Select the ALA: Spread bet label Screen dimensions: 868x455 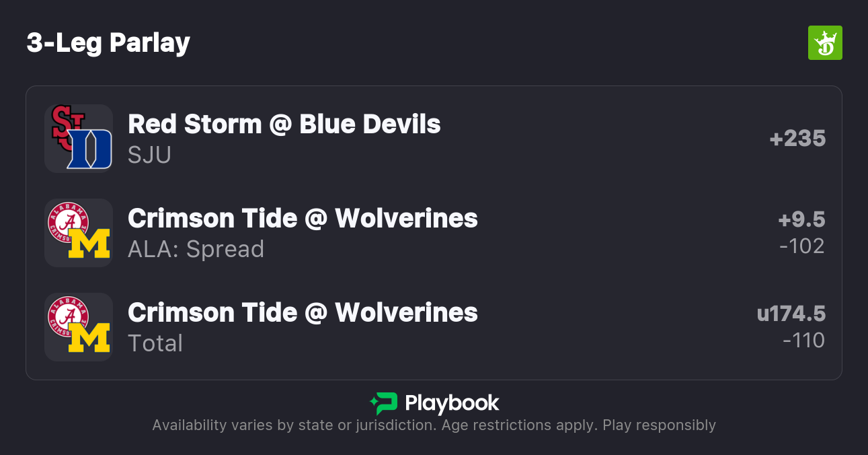click(196, 249)
